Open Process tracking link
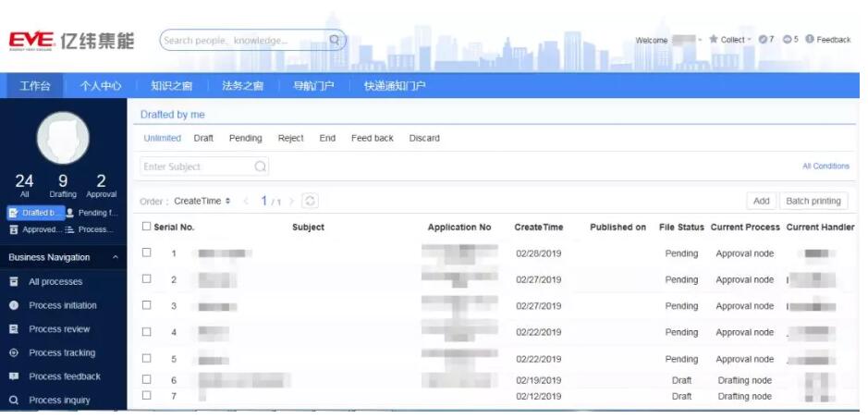 (x=62, y=352)
